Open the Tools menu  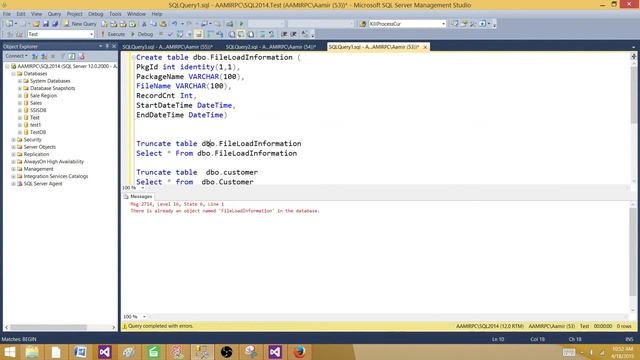pyautogui.click(x=115, y=14)
